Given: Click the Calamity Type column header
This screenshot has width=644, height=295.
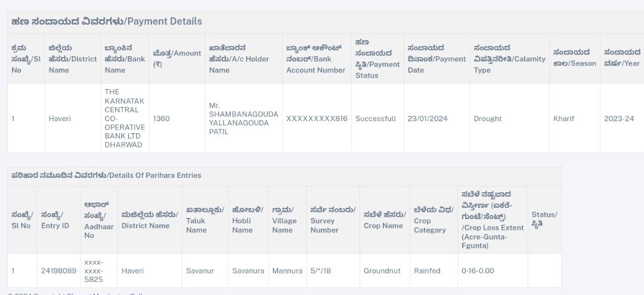Looking at the screenshot, I should click(x=509, y=59).
